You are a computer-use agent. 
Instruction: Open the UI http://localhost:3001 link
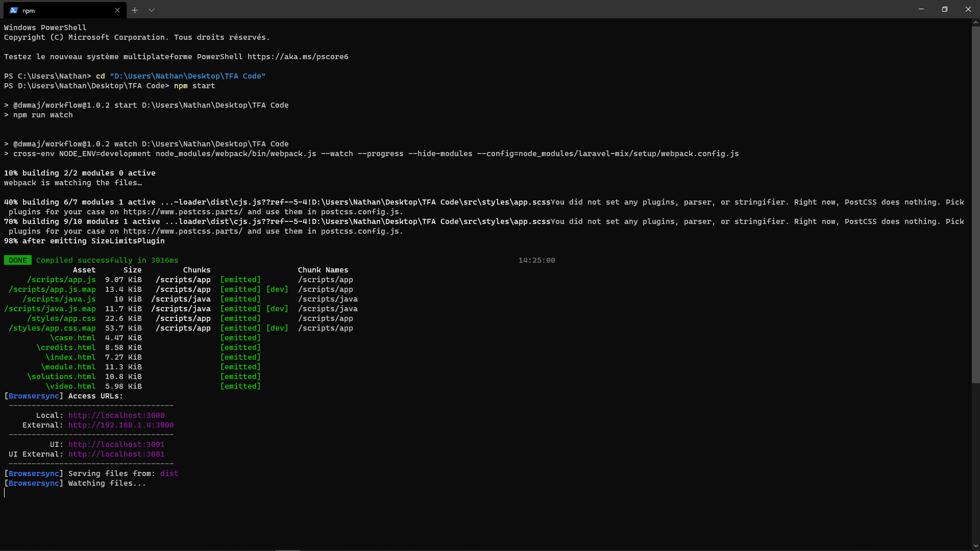click(116, 444)
